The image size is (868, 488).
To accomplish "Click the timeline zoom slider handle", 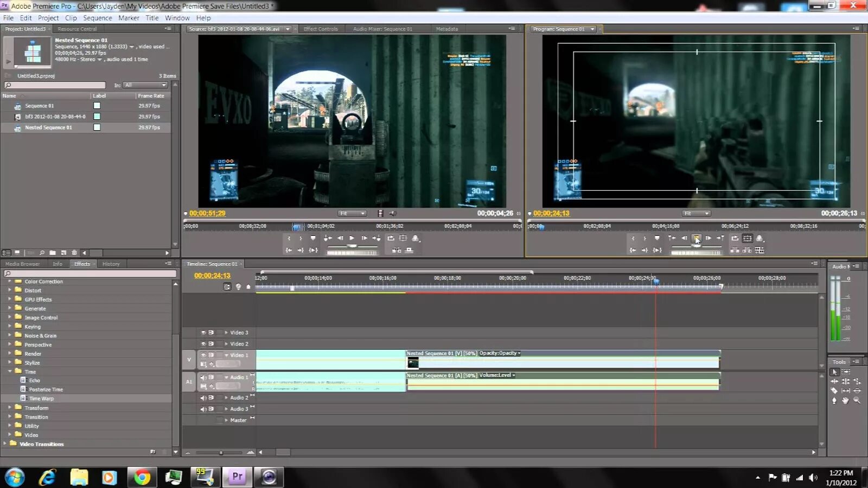I will click(x=221, y=452).
